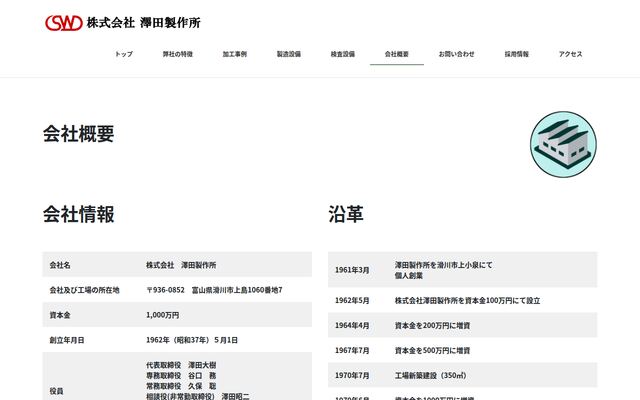Click 澤田製作所を滑川市上小泉にて history text
This screenshot has width=640, height=400.
point(443,265)
